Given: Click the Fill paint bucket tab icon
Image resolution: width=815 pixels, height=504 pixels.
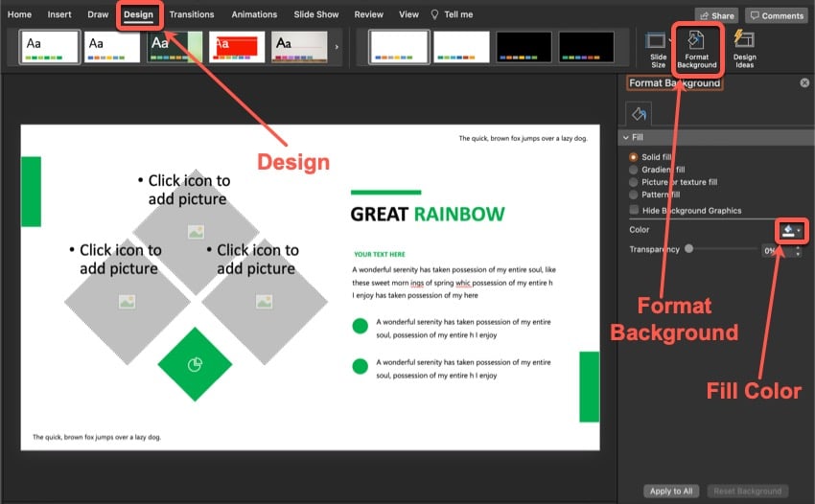Looking at the screenshot, I should point(640,115).
